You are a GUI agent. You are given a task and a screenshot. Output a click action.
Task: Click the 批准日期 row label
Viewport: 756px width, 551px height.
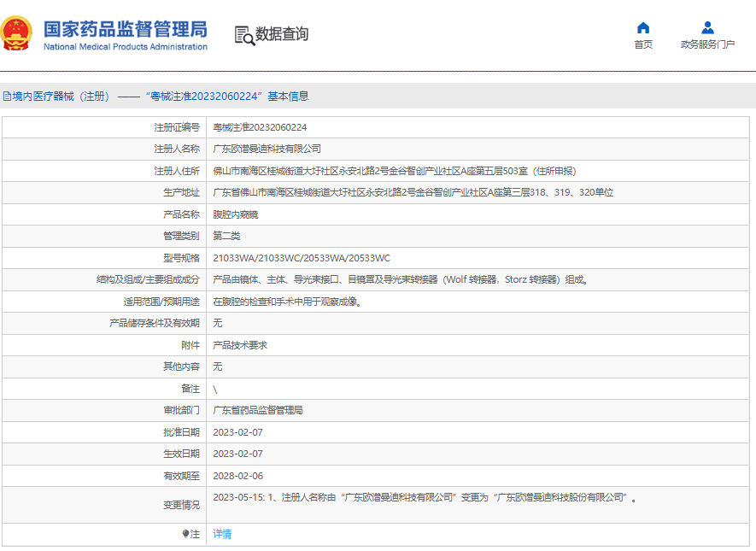tap(181, 432)
